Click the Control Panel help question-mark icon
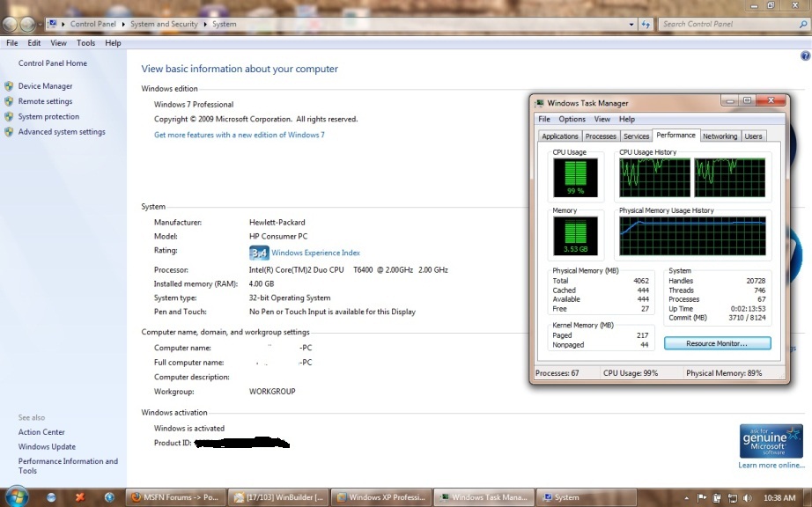This screenshot has width=812, height=507. [x=805, y=55]
